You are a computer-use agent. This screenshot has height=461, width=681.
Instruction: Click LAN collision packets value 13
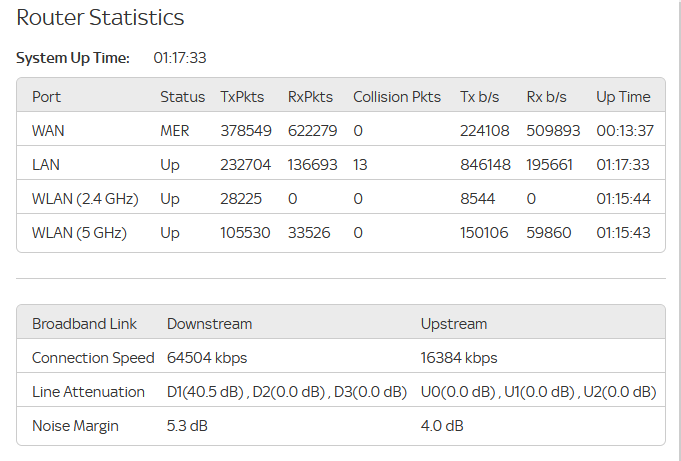click(360, 165)
